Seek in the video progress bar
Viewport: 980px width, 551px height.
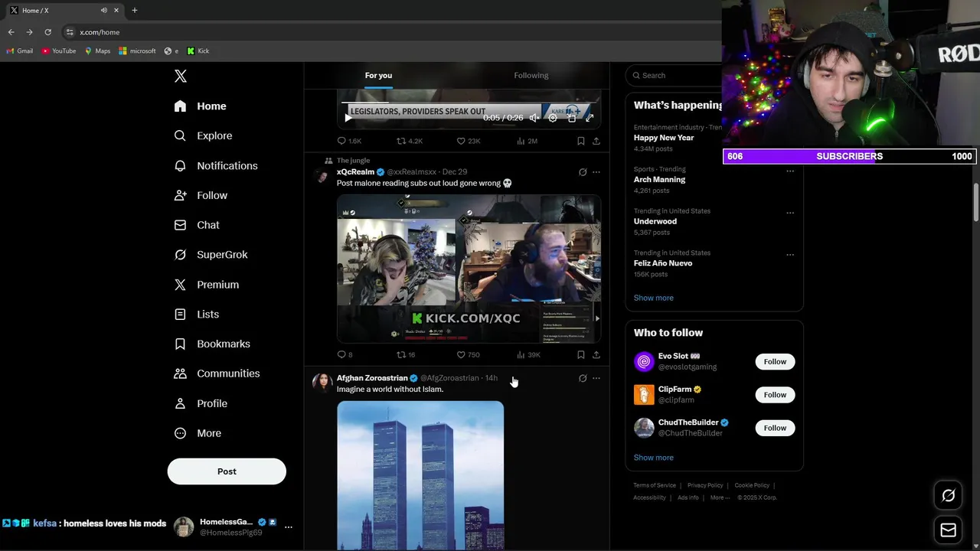point(469,103)
